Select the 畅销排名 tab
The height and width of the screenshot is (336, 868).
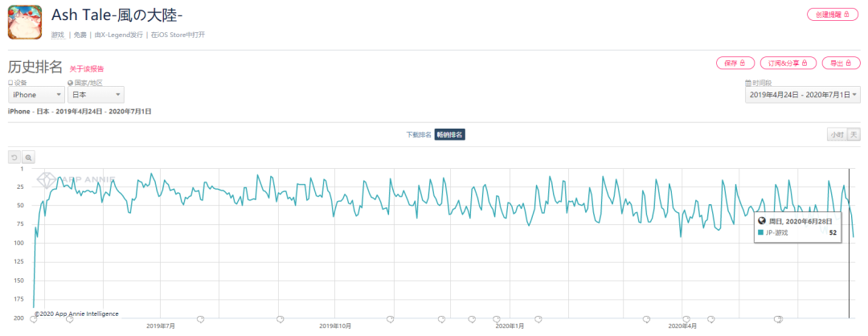pyautogui.click(x=450, y=134)
